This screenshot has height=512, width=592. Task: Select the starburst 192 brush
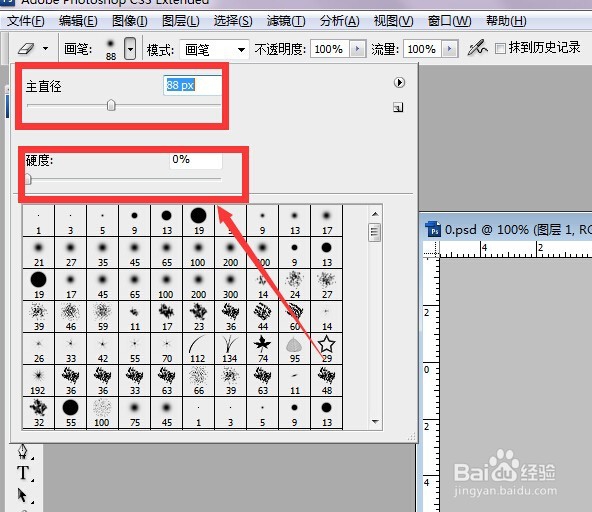click(39, 381)
